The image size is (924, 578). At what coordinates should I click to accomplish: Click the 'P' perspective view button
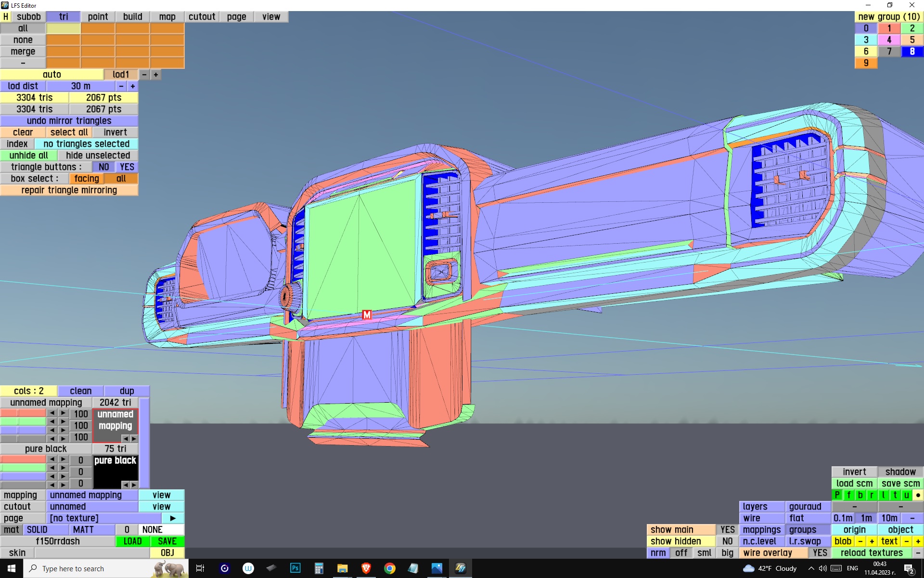[x=837, y=495]
